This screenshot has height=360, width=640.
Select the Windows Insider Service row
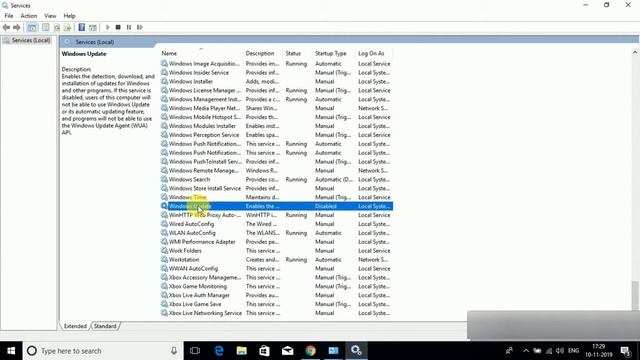pyautogui.click(x=276, y=73)
